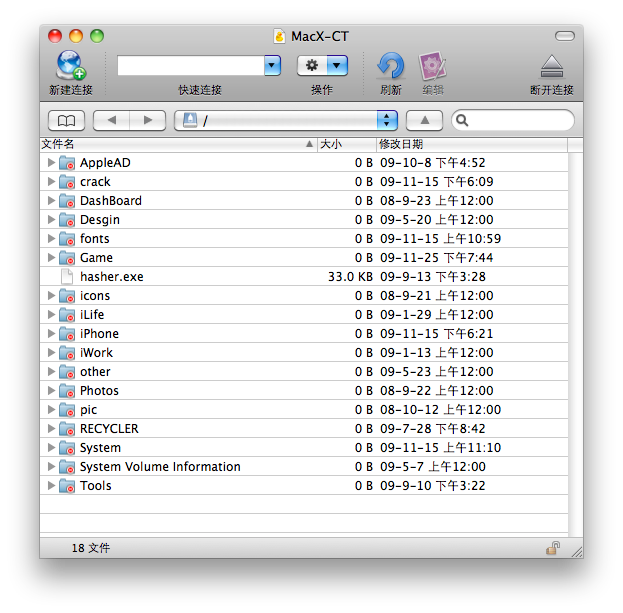
Task: Select the RECYCLER folder icon
Action: click(67, 429)
